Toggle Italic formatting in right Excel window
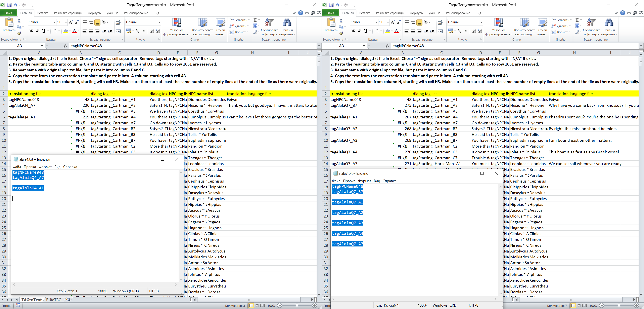The image size is (644, 309). 360,31
